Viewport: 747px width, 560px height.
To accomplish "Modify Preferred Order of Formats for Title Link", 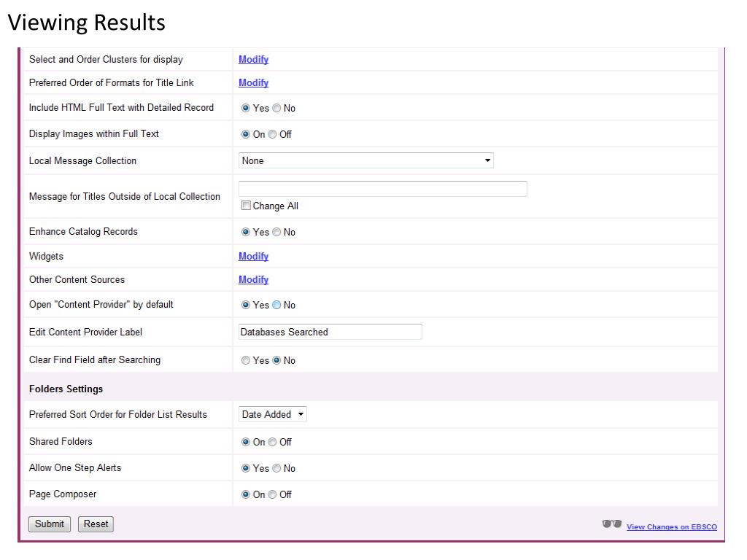I will coord(253,83).
